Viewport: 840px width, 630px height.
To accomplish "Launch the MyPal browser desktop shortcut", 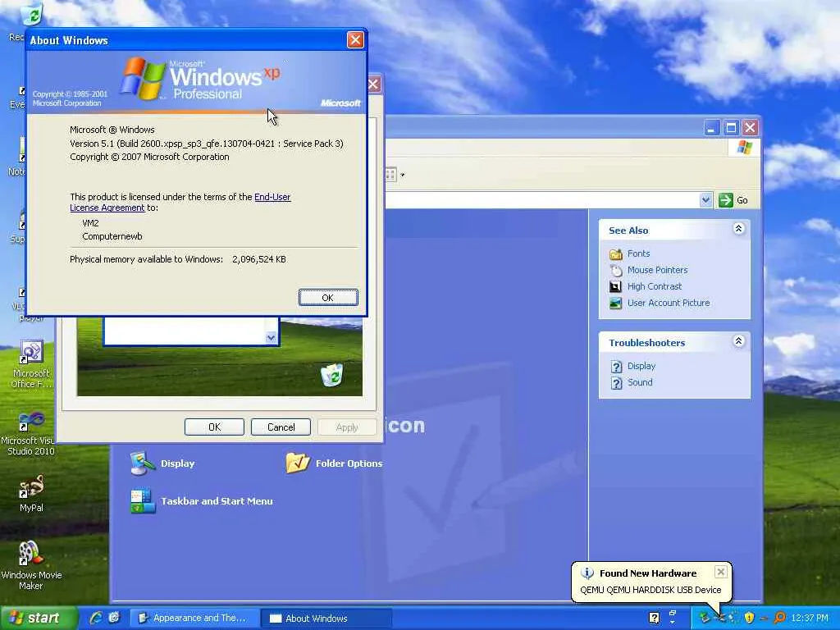I will click(x=31, y=494).
